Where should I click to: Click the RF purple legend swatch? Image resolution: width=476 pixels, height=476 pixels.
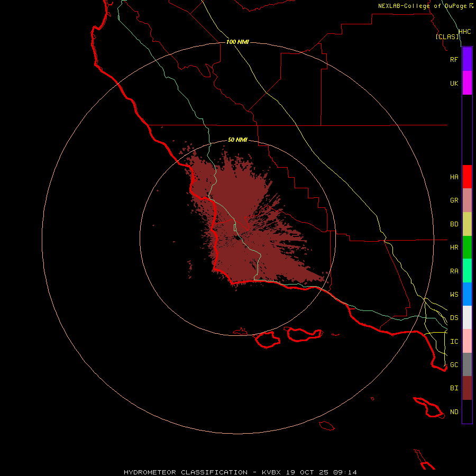point(467,59)
